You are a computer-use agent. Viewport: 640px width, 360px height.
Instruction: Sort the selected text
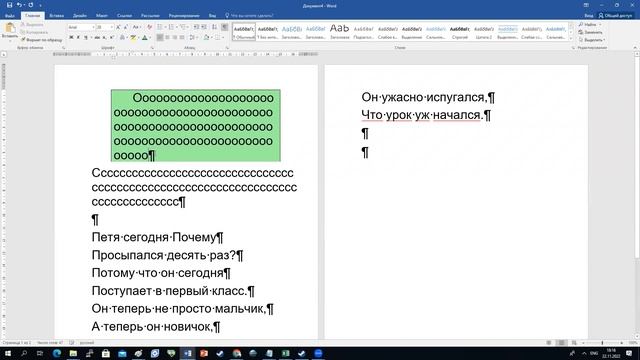(214, 27)
